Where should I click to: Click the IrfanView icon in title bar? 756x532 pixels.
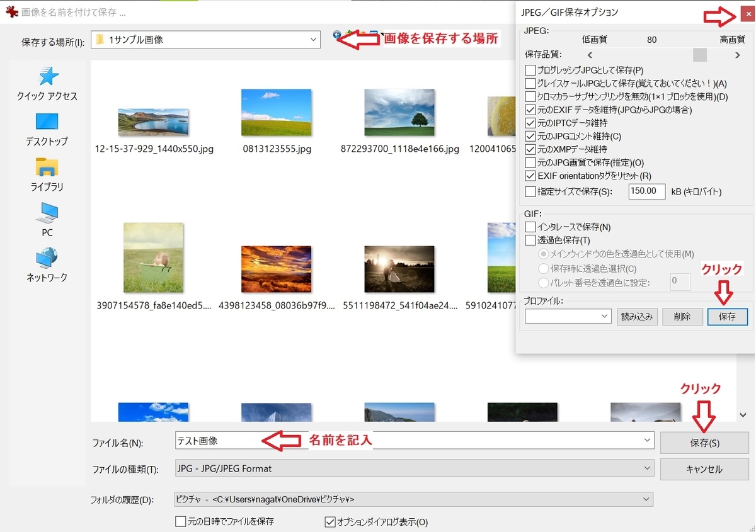[x=11, y=11]
